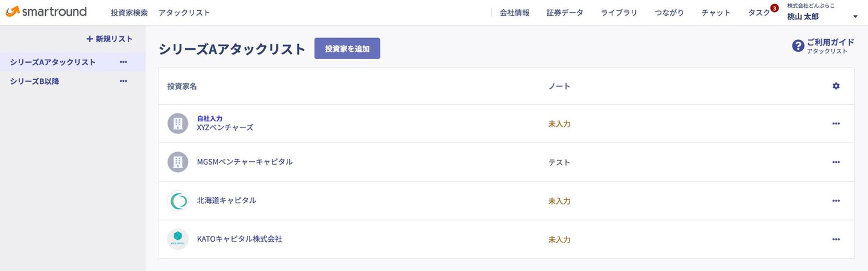The height and width of the screenshot is (271, 868).
Task: Click the ＋新規リスト link
Action: [109, 39]
